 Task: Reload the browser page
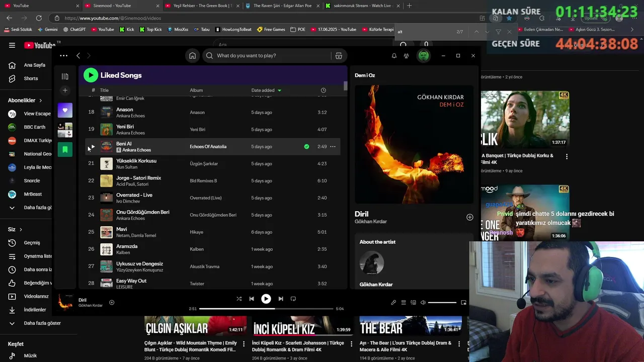tap(39, 18)
